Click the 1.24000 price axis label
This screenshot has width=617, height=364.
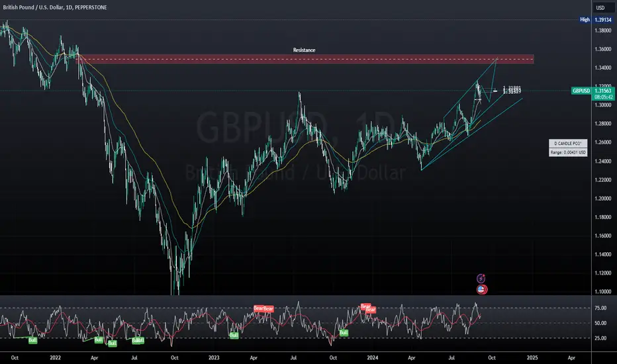603,161
